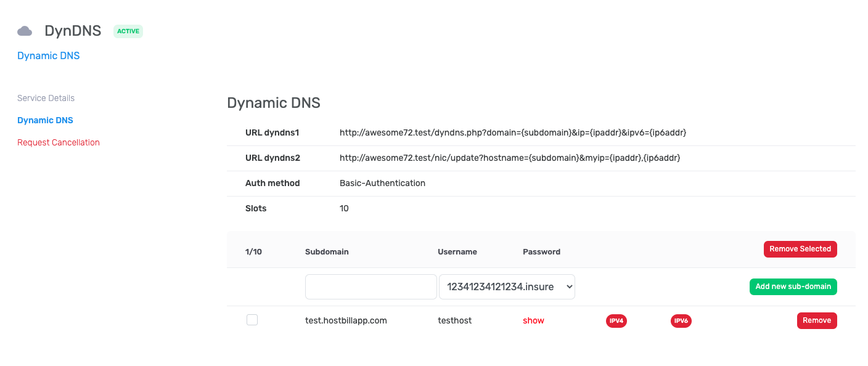Select Dynamic DNS in the sidebar
Image resolution: width=868 pixels, height=366 pixels.
[45, 120]
